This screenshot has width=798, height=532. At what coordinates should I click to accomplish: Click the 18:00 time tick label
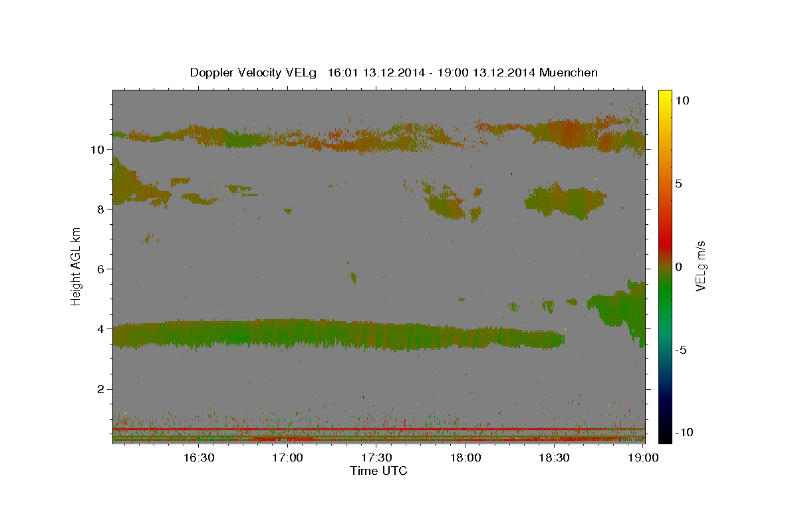point(465,458)
